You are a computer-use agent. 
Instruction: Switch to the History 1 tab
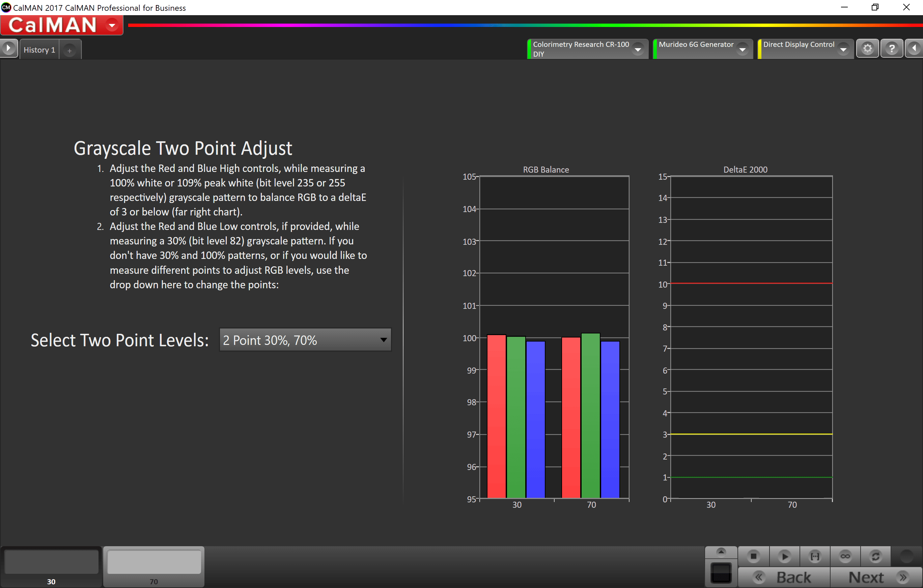click(39, 50)
